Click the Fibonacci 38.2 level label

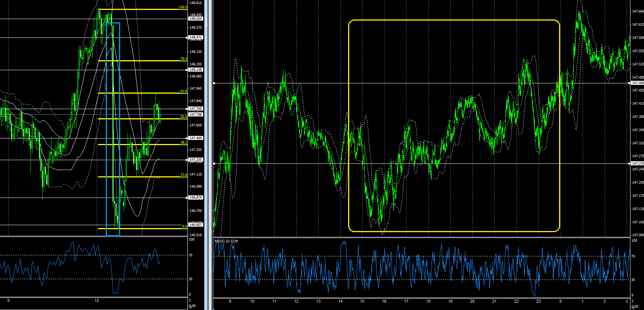click(183, 143)
